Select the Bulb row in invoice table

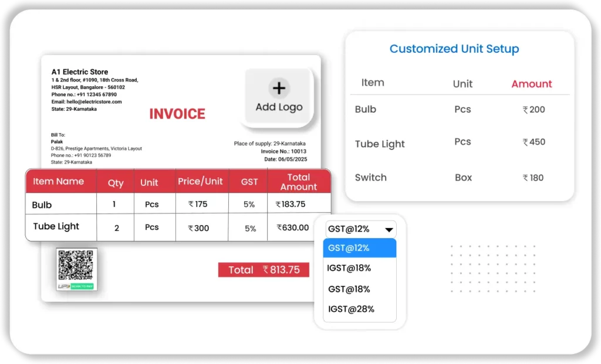tap(42, 205)
